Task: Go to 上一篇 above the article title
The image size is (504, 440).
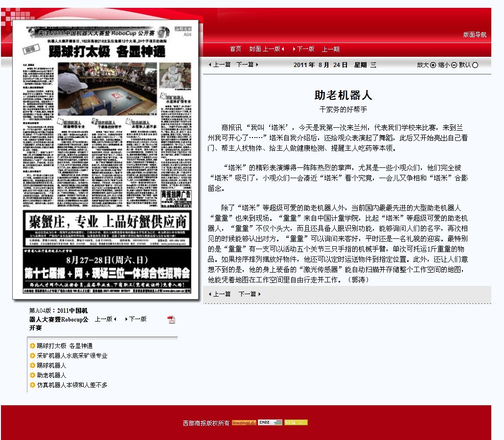Action: [x=220, y=65]
